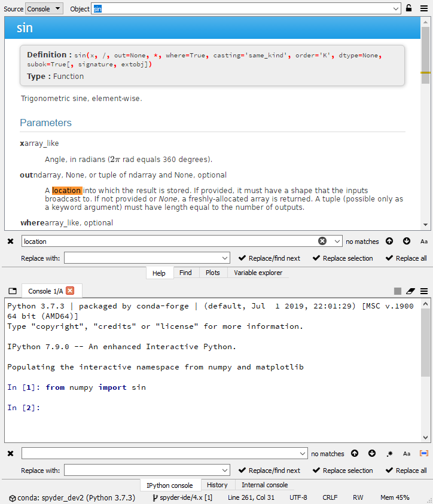Switch to the Plots tab
This screenshot has height=504, width=433.
coord(213,273)
